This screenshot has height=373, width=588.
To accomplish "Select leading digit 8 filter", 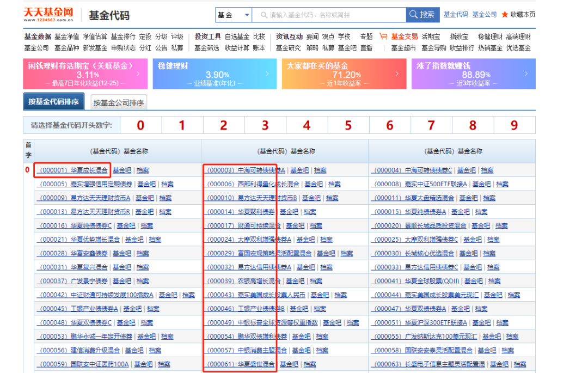I will 473,125.
